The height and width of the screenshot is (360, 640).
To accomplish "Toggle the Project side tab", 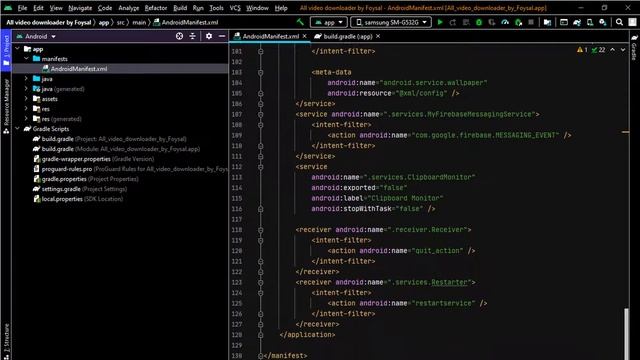I will click(6, 51).
